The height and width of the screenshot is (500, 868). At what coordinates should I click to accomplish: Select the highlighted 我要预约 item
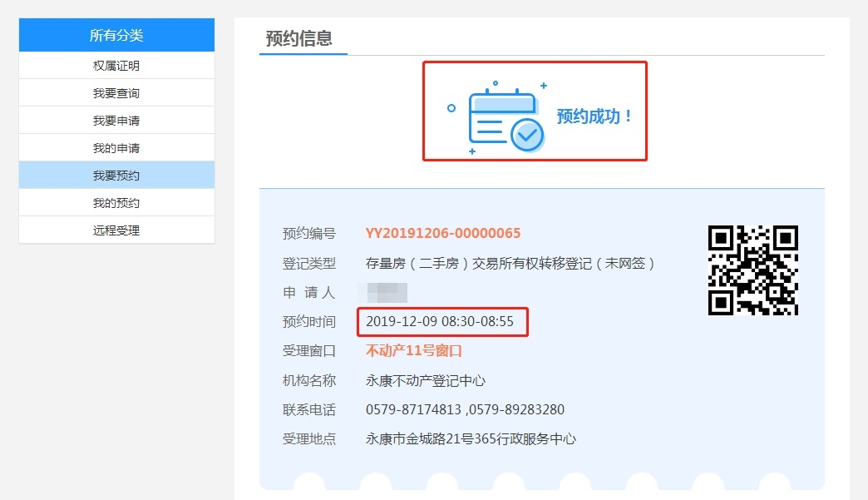(x=116, y=176)
